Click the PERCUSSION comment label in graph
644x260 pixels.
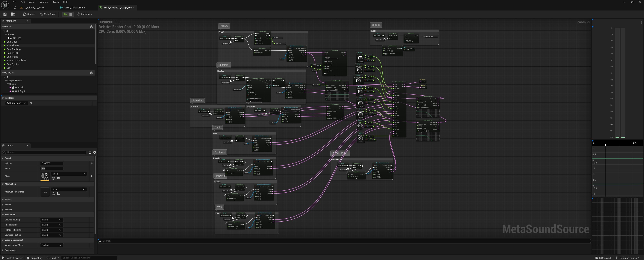(340, 153)
